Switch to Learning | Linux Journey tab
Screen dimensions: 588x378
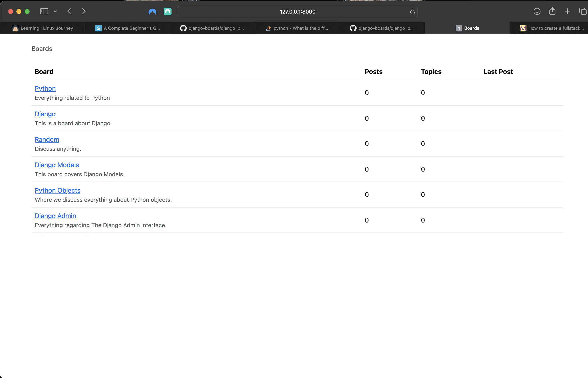tap(43, 28)
